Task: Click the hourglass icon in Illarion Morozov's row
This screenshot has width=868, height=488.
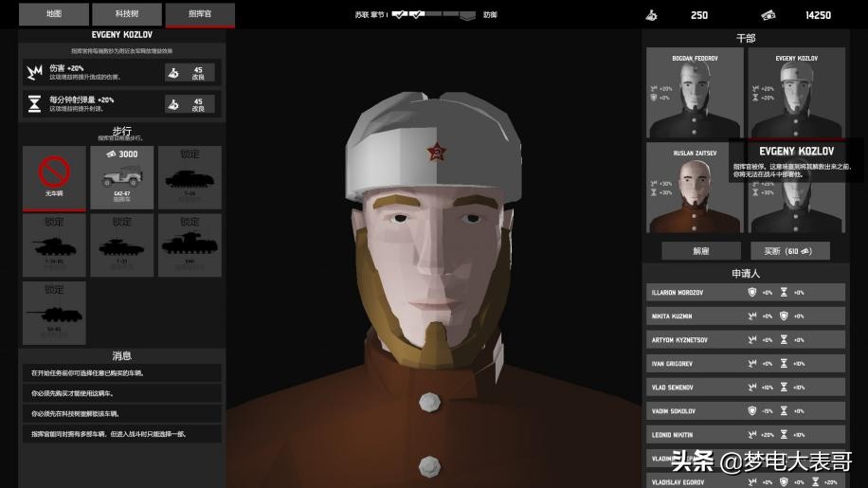Action: click(x=784, y=292)
